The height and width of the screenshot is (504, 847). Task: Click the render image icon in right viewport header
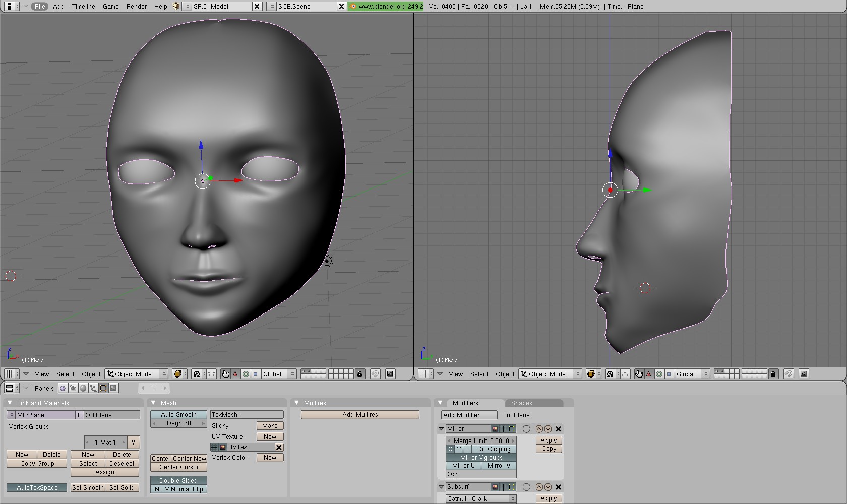[804, 374]
